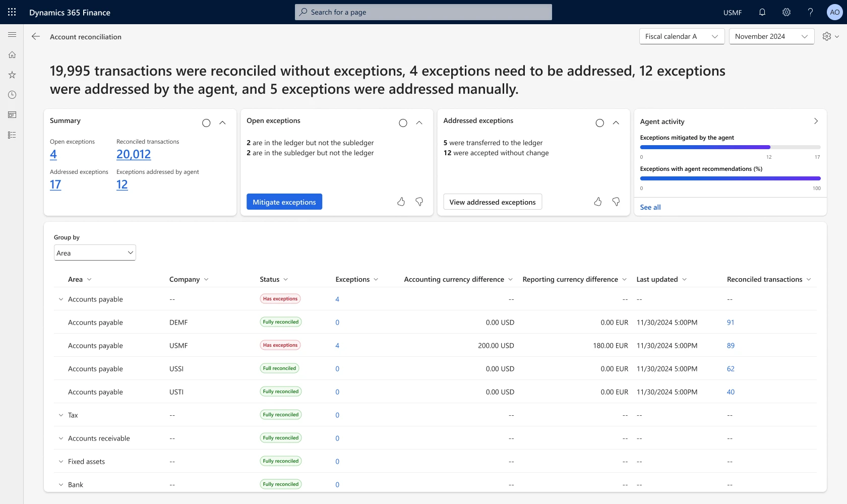Open the USMF company menu

point(732,12)
